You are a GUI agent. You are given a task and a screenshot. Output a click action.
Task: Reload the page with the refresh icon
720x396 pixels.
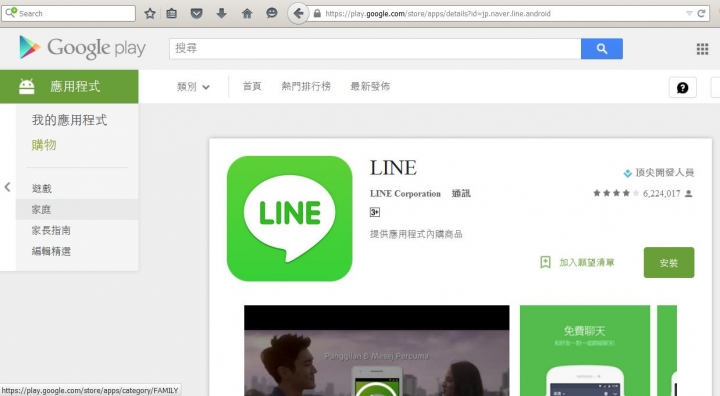pos(701,13)
